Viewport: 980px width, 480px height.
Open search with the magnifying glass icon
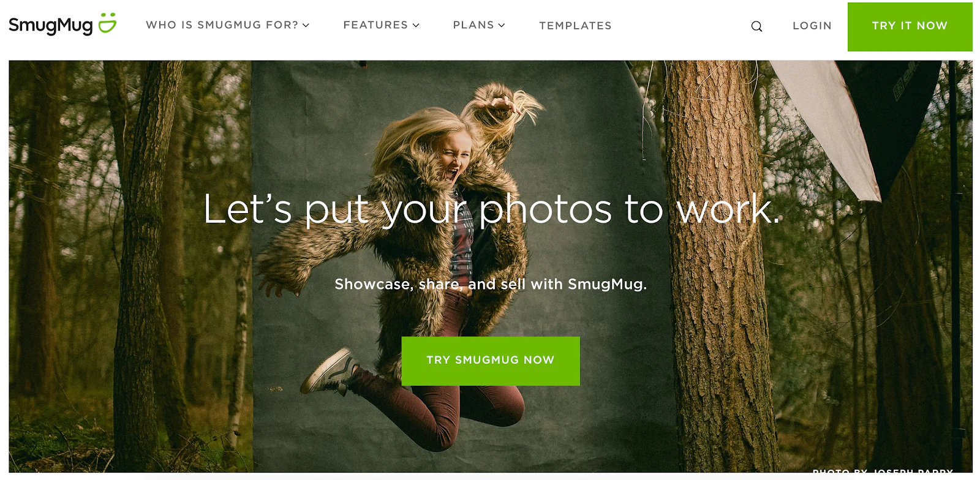point(756,26)
